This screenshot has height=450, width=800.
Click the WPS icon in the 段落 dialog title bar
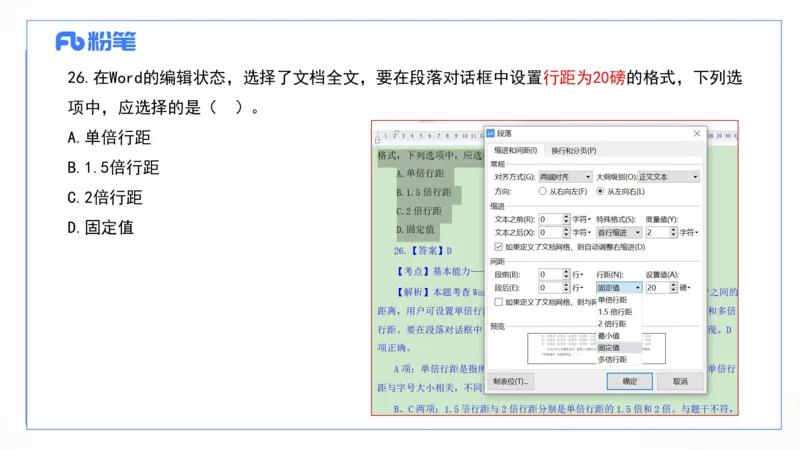pos(491,133)
